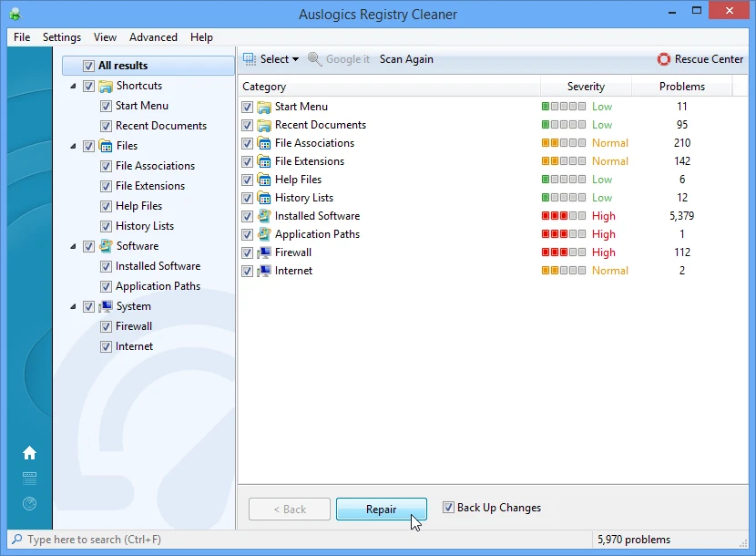Click the Repair button
756x556 pixels.
point(381,509)
